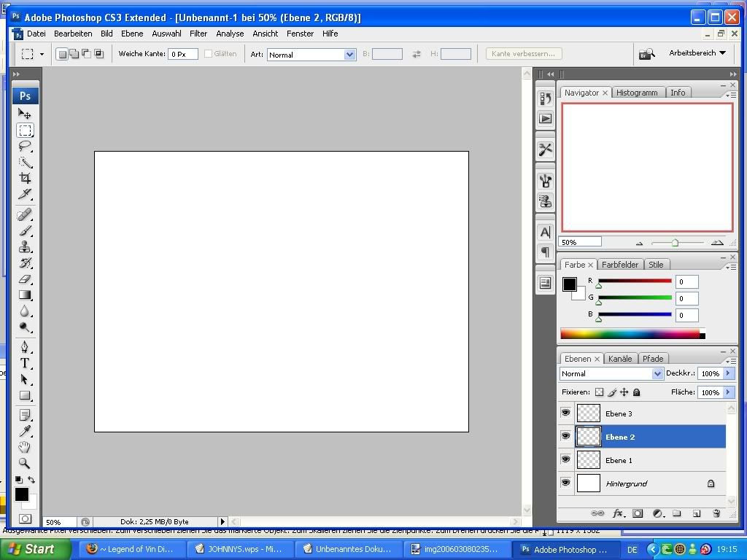This screenshot has height=560, width=747.
Task: Toggle lock all for layer
Action: coord(636,392)
